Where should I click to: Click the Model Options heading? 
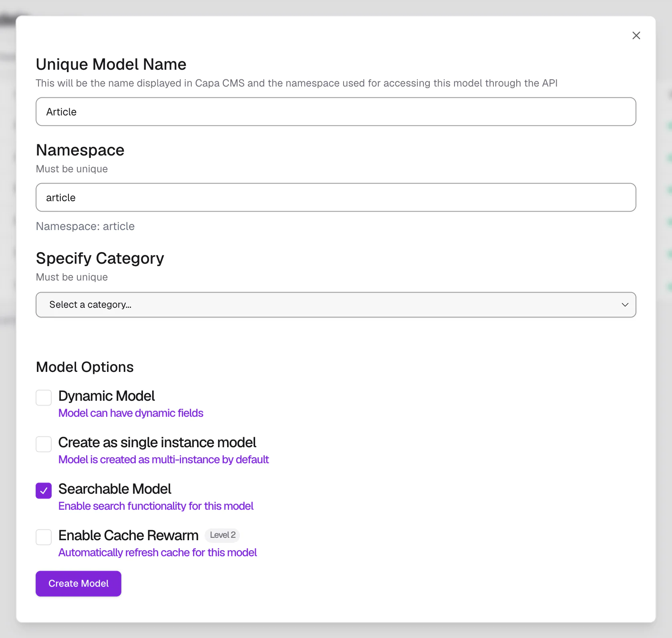[85, 367]
